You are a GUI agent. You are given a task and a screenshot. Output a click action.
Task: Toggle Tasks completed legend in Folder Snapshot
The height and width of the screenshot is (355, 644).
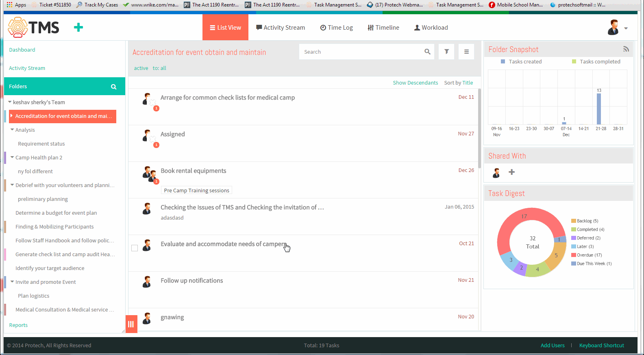[x=596, y=61]
